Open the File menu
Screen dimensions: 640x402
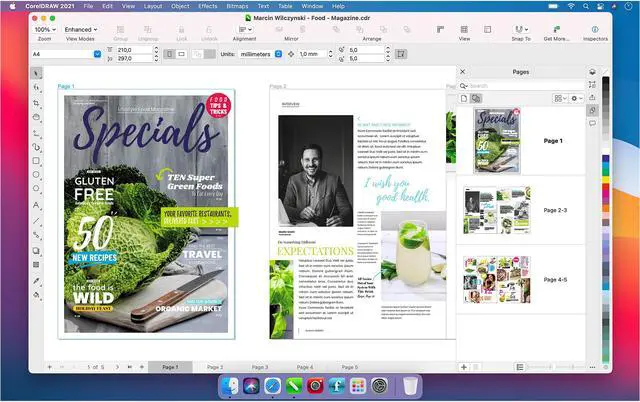click(x=88, y=6)
